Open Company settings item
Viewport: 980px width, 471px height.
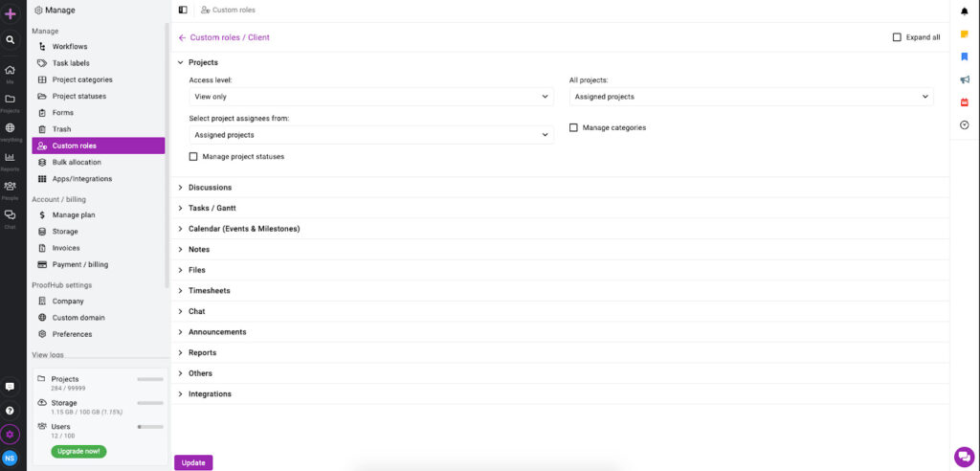99,301
